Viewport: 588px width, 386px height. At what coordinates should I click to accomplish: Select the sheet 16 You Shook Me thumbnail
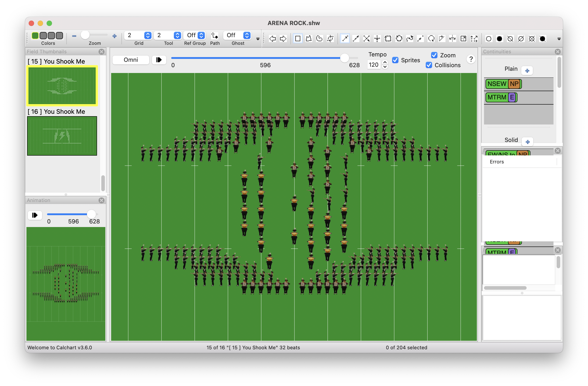tap(62, 136)
